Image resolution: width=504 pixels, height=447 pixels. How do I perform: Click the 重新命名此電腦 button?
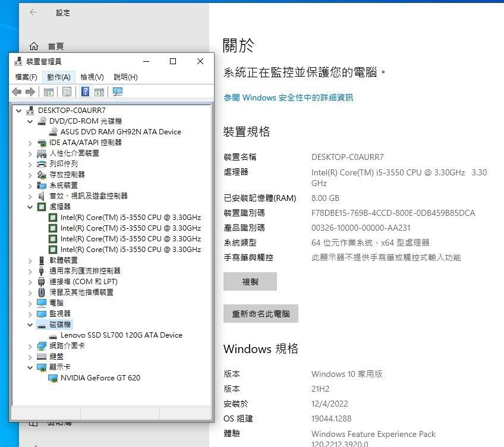click(x=261, y=313)
